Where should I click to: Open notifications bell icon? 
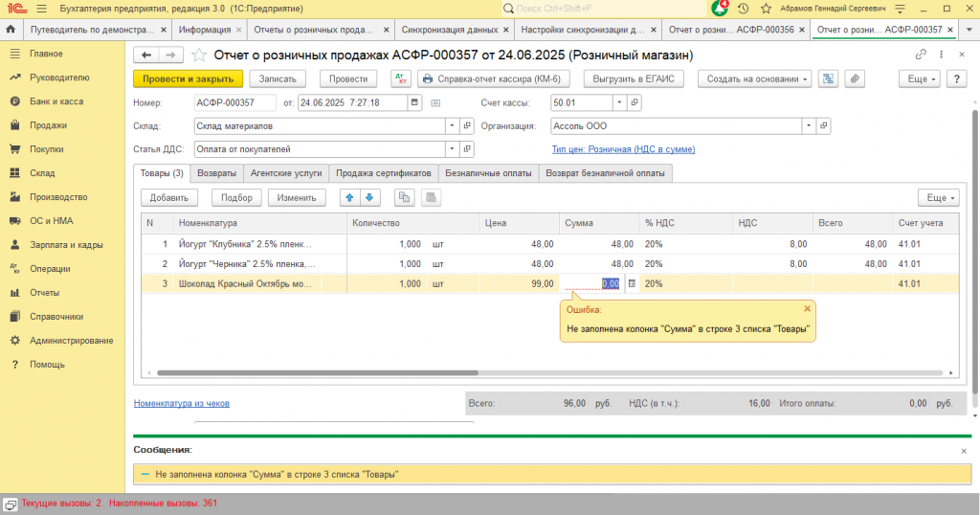[720, 8]
